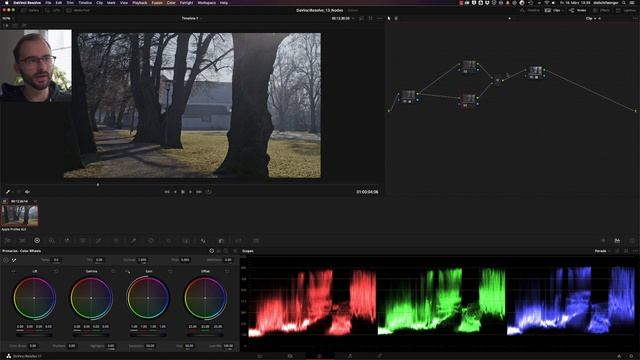Toggle the Nodes editor panel
640x360 pixels.
click(x=578, y=10)
